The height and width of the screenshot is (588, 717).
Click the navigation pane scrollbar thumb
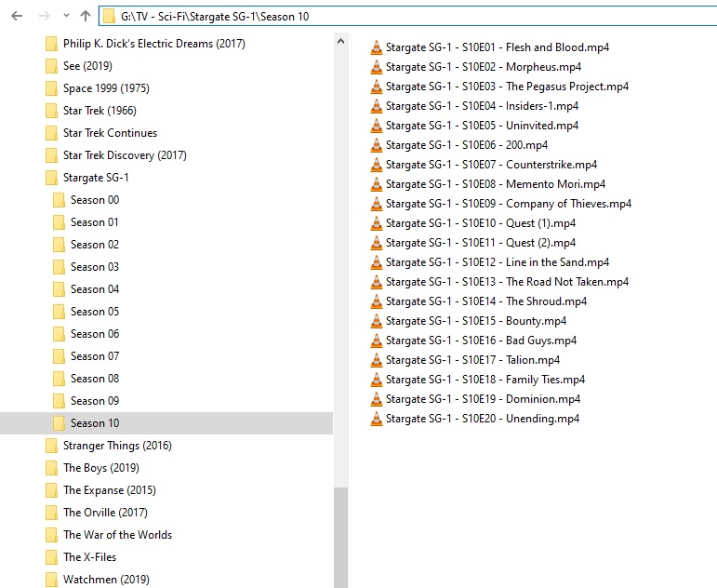(340, 537)
